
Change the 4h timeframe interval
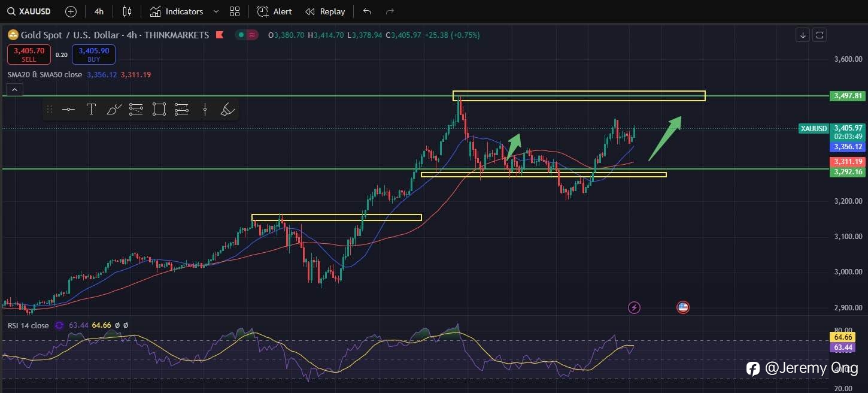[99, 11]
